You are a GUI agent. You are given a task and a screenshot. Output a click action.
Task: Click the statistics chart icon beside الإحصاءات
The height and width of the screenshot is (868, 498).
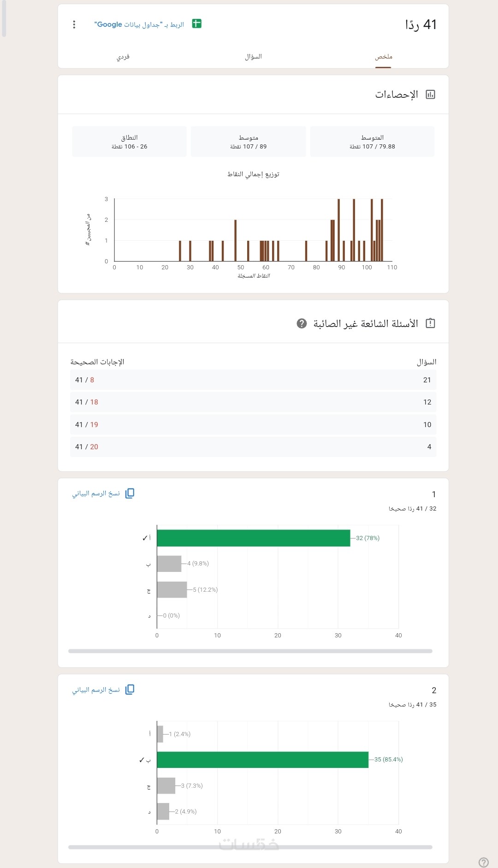pyautogui.click(x=430, y=95)
